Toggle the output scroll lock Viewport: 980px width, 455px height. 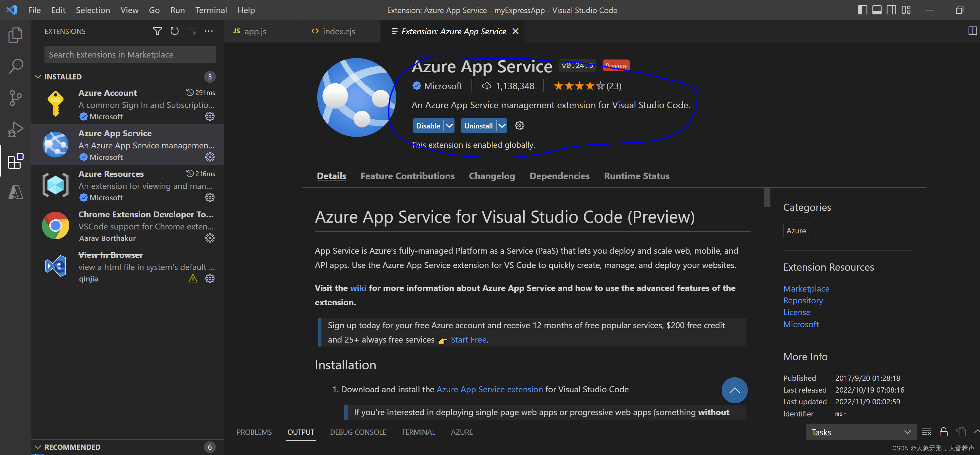943,432
